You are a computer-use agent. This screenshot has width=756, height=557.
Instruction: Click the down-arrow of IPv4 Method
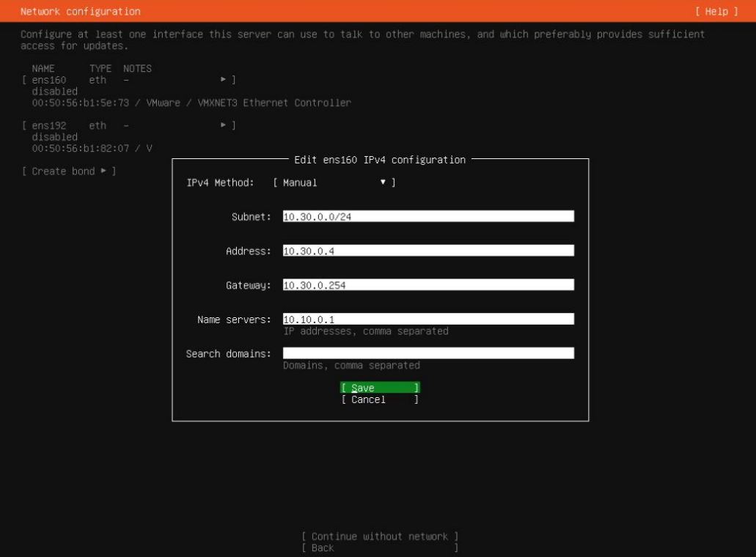[x=383, y=182]
